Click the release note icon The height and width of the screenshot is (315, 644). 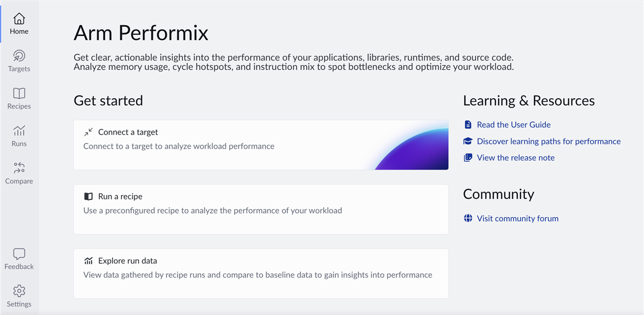[x=467, y=157]
